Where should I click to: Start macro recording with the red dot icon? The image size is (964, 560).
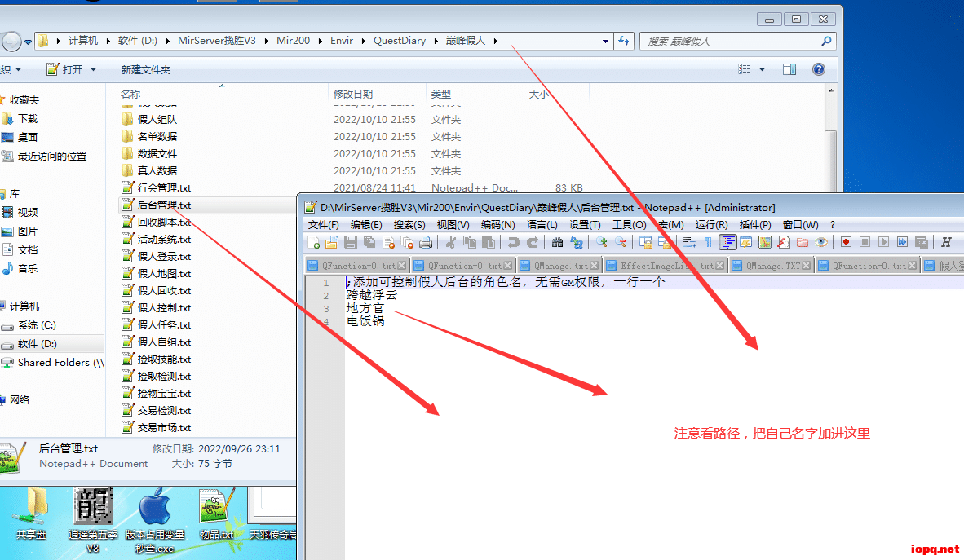click(846, 242)
